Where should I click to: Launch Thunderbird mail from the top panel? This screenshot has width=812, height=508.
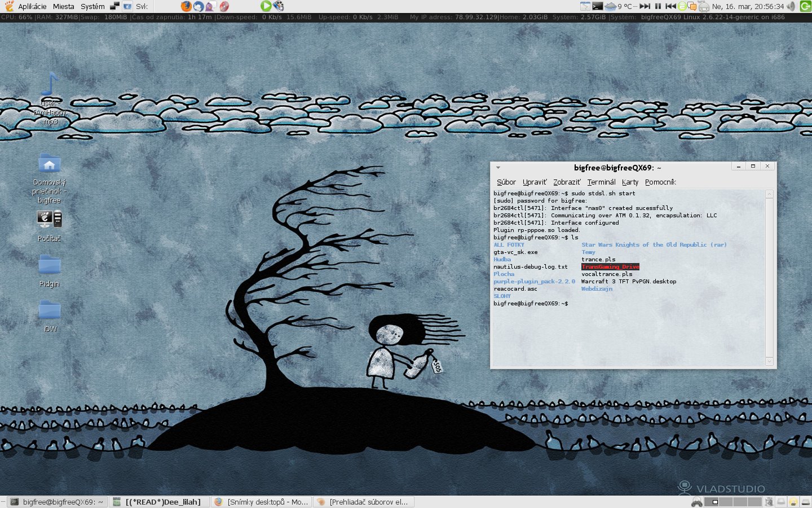(x=198, y=6)
